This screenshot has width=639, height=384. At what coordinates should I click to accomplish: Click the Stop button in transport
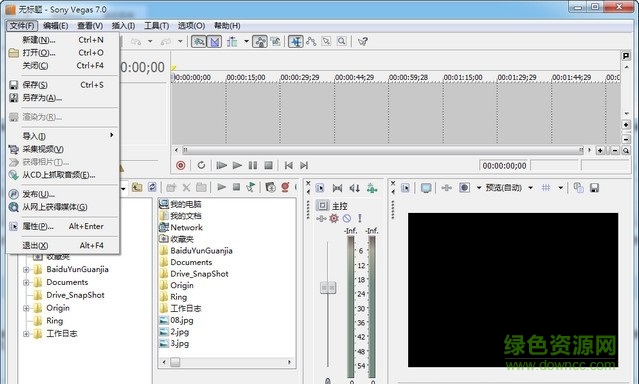click(268, 166)
